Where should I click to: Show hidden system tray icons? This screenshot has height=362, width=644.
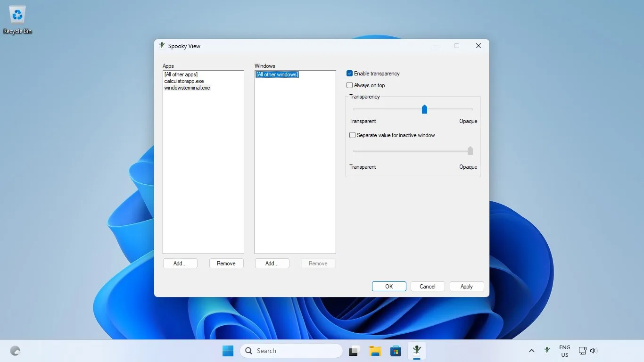tap(532, 351)
